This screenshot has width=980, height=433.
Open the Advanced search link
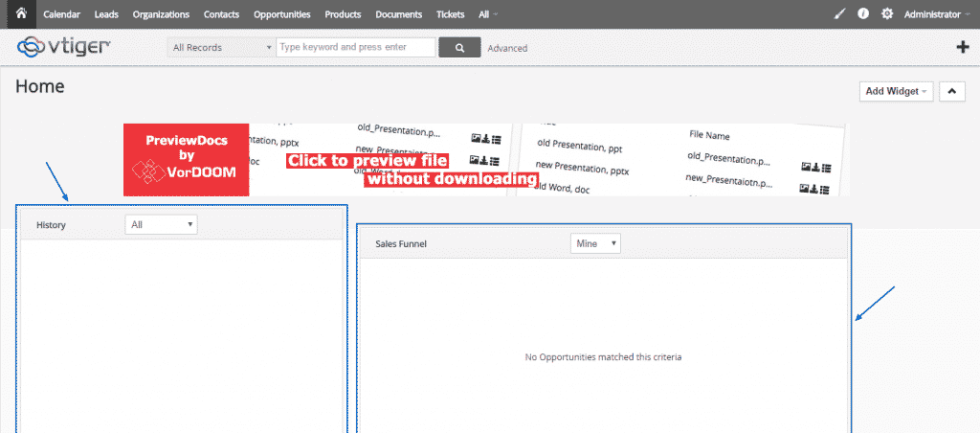point(506,48)
